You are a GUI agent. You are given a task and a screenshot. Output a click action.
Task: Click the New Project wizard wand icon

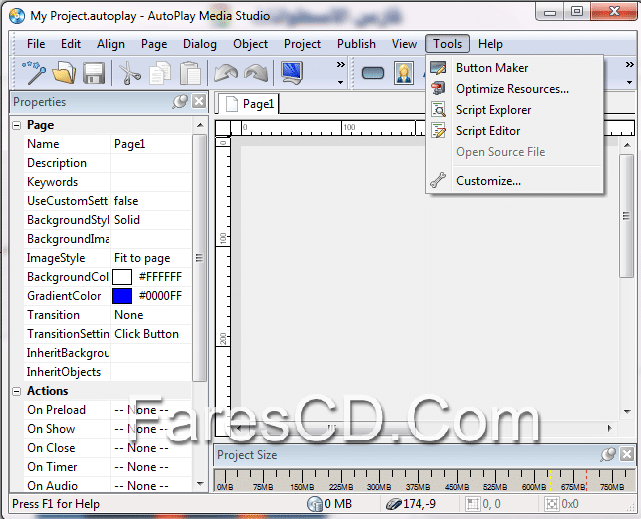click(x=34, y=73)
